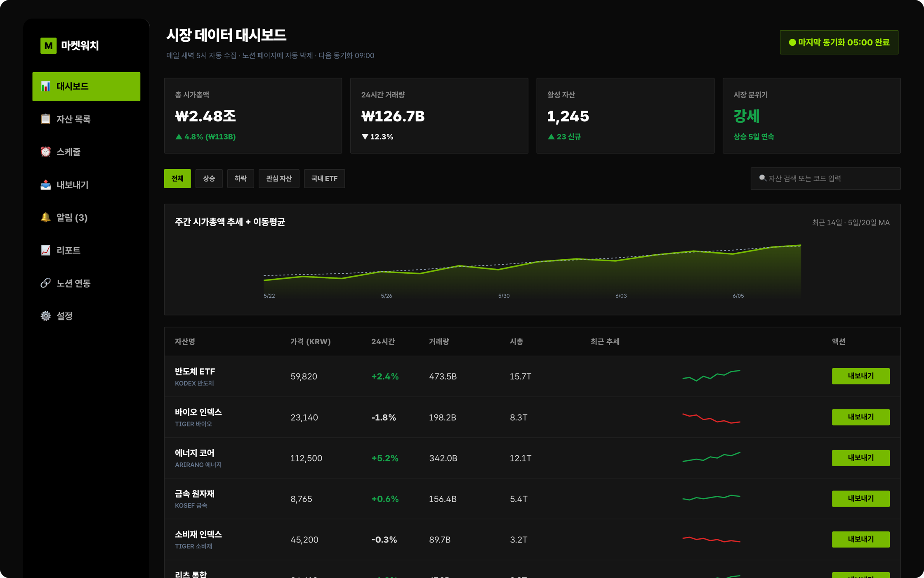The image size is (924, 578).
Task: Click the 리포트 chart icon
Action: pyautogui.click(x=45, y=250)
